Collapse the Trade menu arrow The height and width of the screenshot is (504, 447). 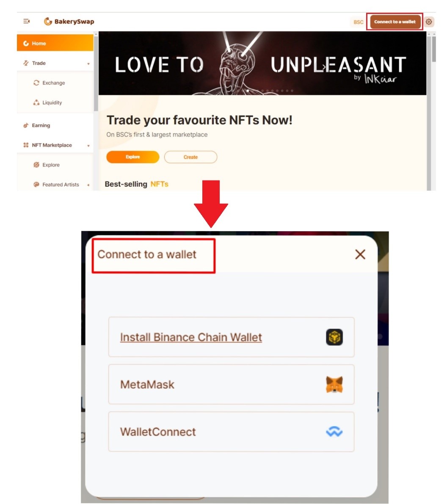coord(88,64)
